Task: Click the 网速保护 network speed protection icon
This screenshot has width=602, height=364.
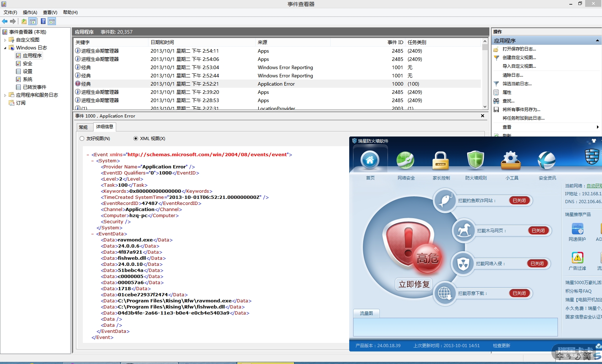Action: click(x=577, y=229)
